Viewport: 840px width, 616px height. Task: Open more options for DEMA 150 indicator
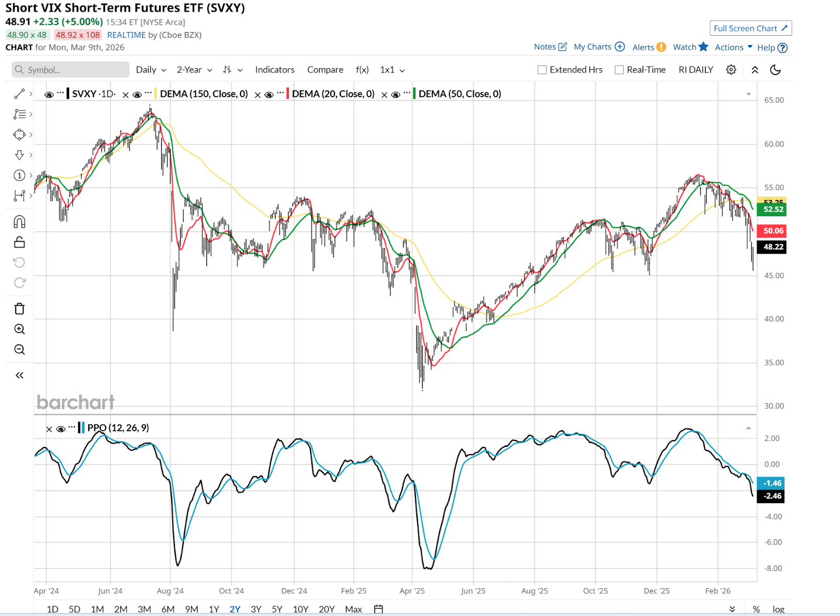[x=149, y=93]
